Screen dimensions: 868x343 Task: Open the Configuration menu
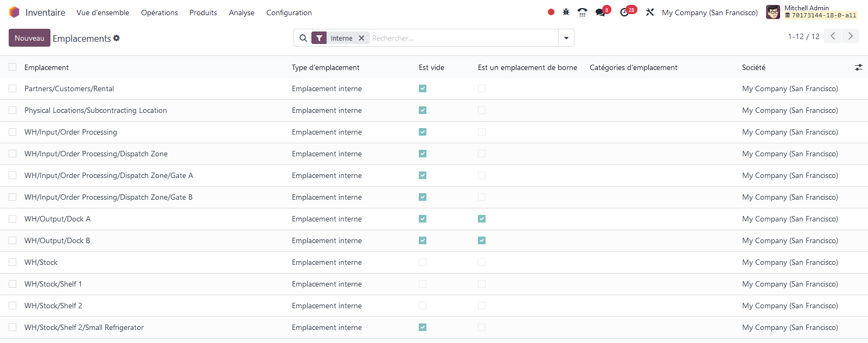(289, 12)
